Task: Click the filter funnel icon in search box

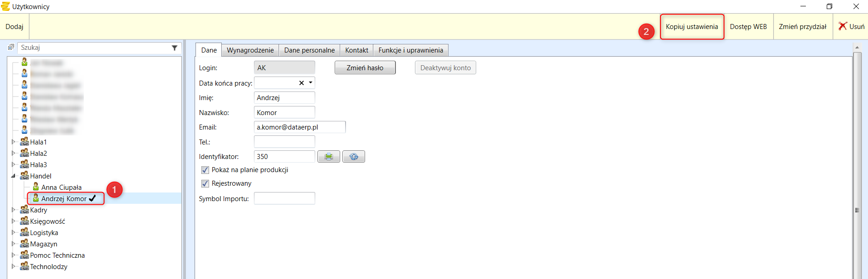Action: pos(175,48)
